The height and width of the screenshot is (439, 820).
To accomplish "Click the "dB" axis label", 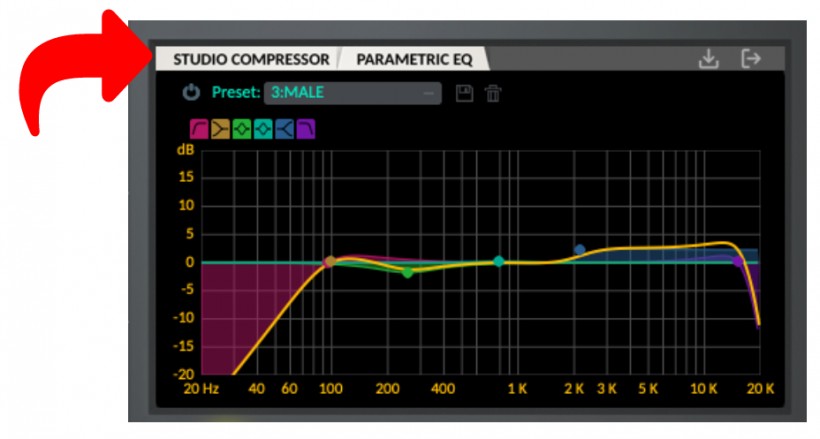I will point(186,150).
